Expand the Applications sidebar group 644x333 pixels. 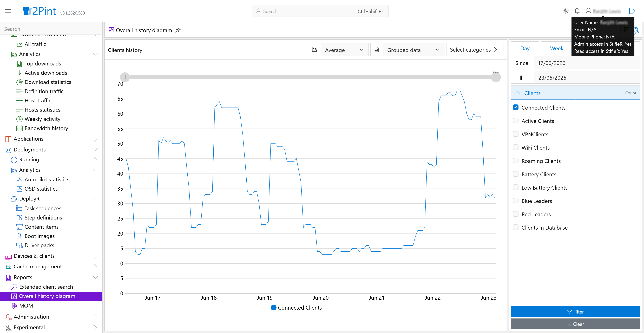pyautogui.click(x=95, y=139)
